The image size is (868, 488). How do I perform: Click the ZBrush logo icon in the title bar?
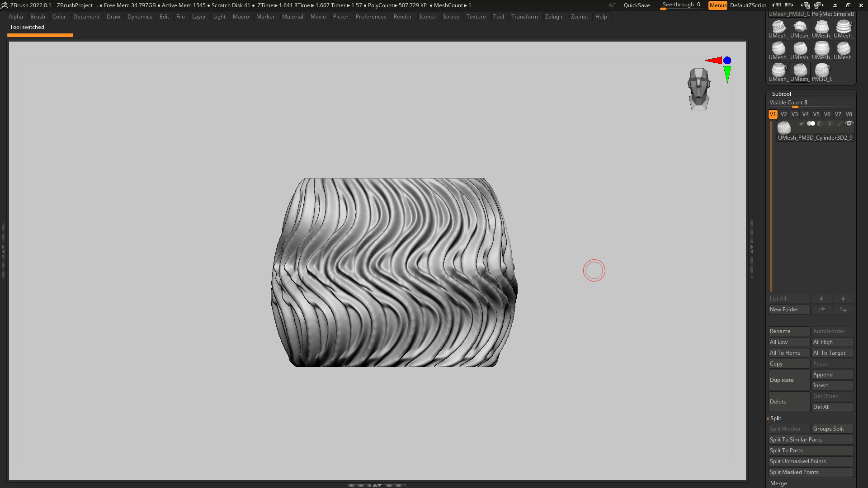pyautogui.click(x=4, y=5)
